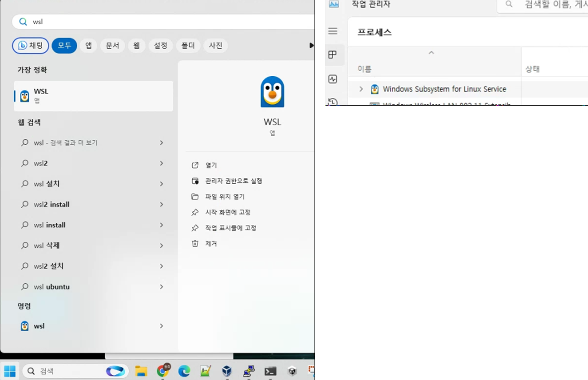Open Task Manager performance page icon

333,79
